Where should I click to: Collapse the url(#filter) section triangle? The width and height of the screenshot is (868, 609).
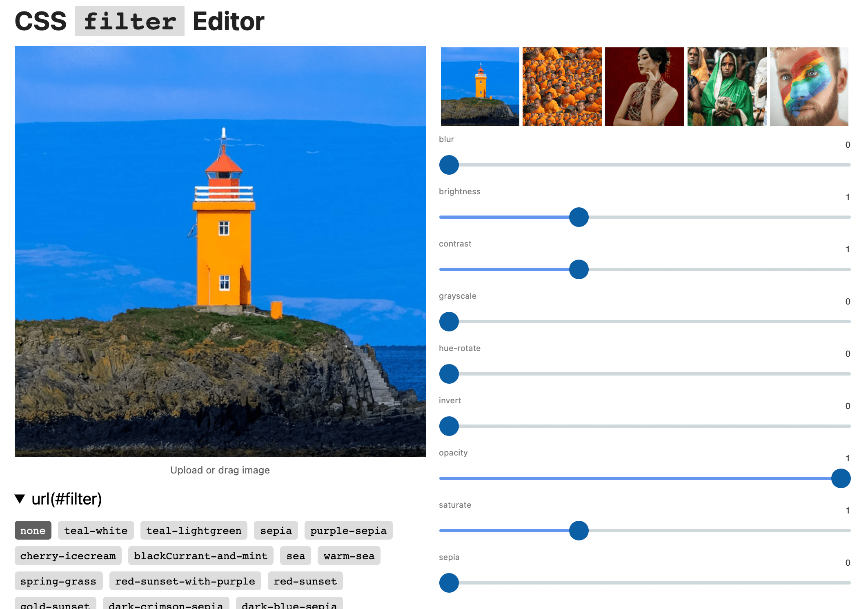[20, 499]
